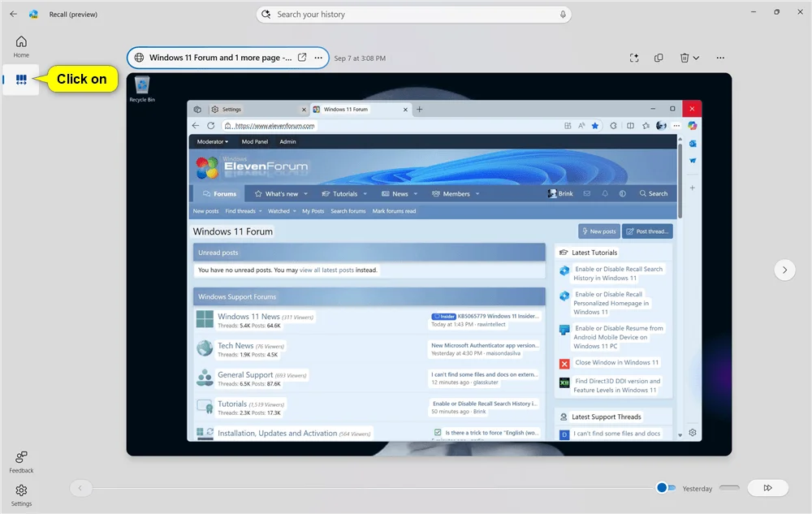Click the split screen icon in browser toolbar
The height and width of the screenshot is (514, 812).
[630, 126]
